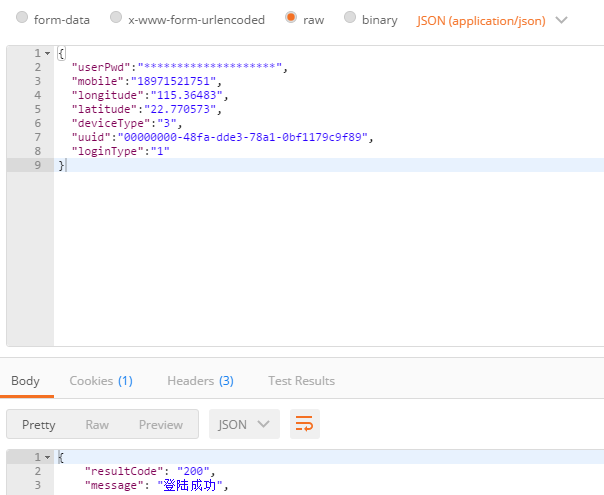The height and width of the screenshot is (495, 604).
Task: Click the "loginType" key on line 8
Action: tap(107, 151)
